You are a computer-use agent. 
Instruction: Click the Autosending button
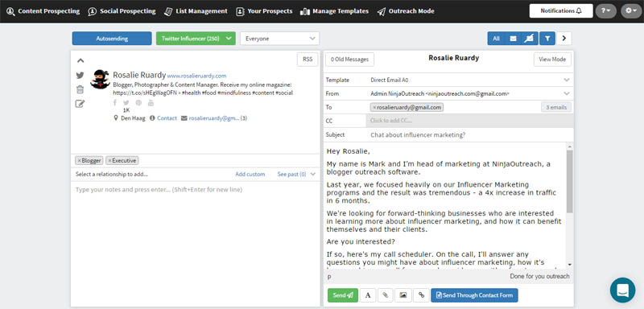coord(112,39)
